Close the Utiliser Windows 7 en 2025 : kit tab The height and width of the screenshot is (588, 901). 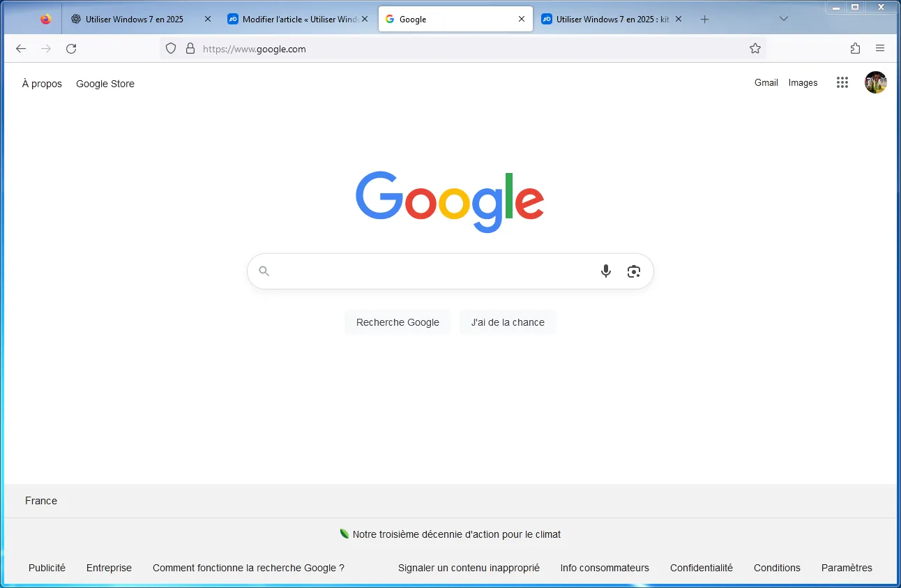point(679,20)
